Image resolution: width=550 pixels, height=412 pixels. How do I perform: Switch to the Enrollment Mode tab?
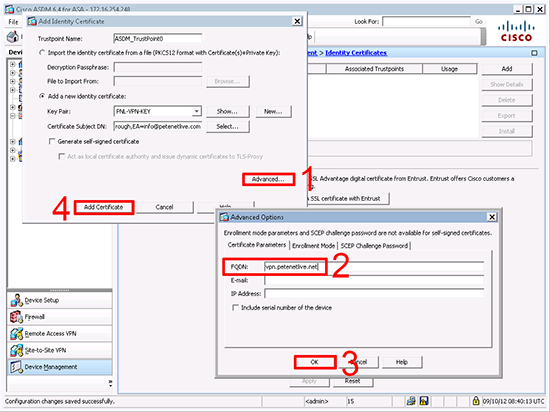click(x=313, y=246)
